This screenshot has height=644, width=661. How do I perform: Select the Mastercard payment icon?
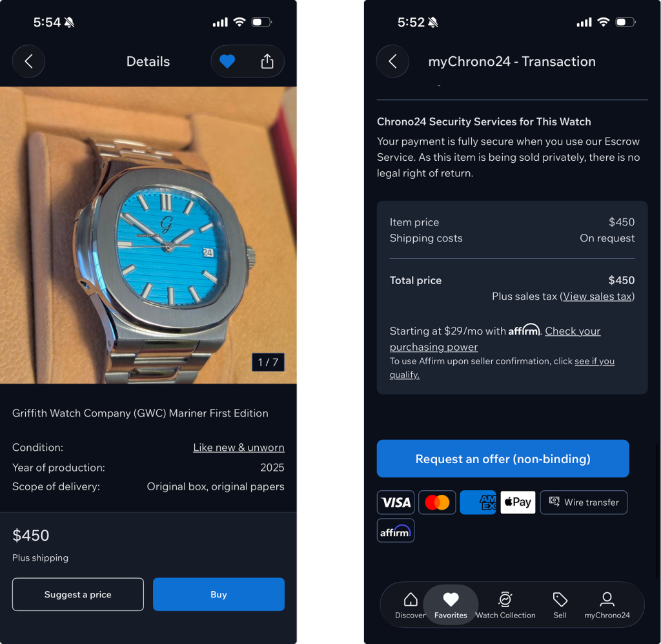(437, 503)
